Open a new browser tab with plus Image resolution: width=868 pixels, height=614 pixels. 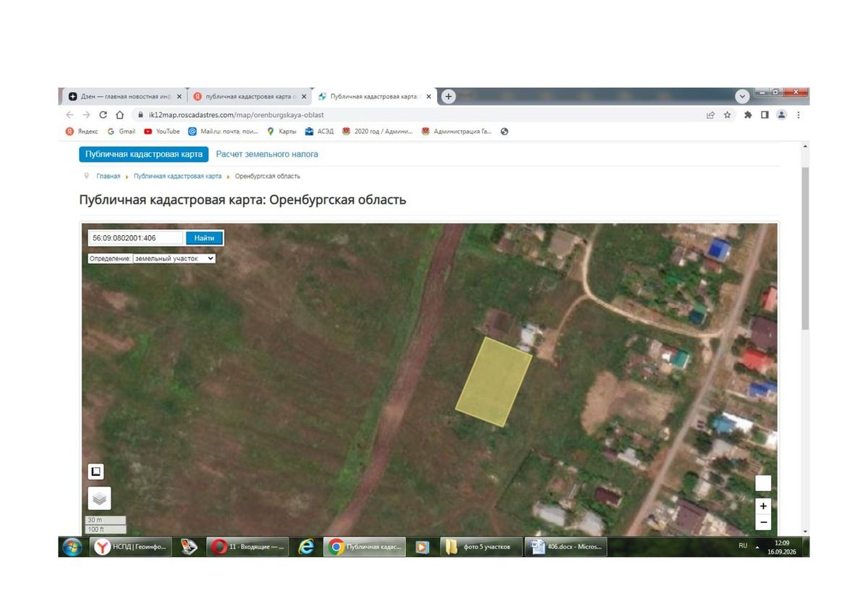(448, 96)
